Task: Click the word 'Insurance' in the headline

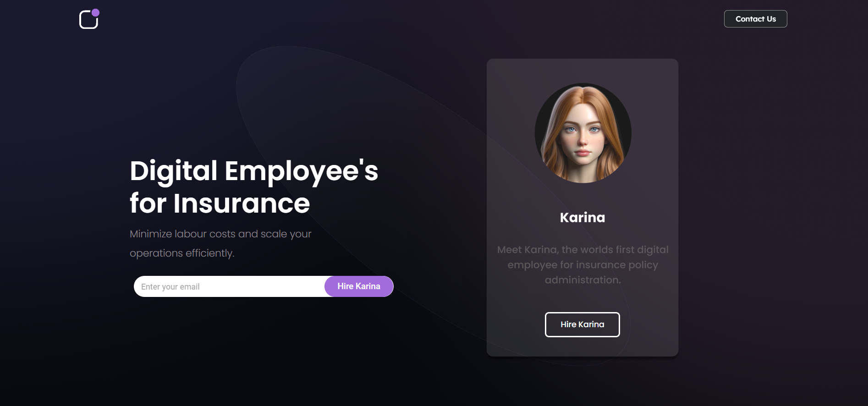Action: [242, 203]
